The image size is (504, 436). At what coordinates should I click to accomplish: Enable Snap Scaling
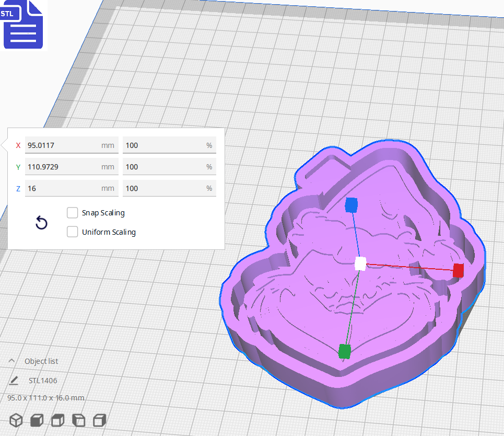coord(72,213)
